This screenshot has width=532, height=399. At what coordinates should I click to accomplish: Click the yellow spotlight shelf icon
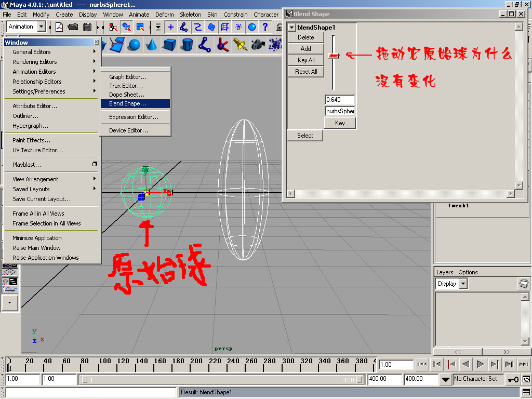[240, 45]
